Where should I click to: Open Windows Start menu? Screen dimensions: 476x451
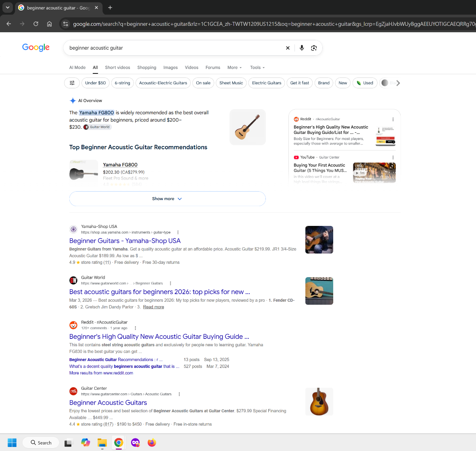point(12,443)
